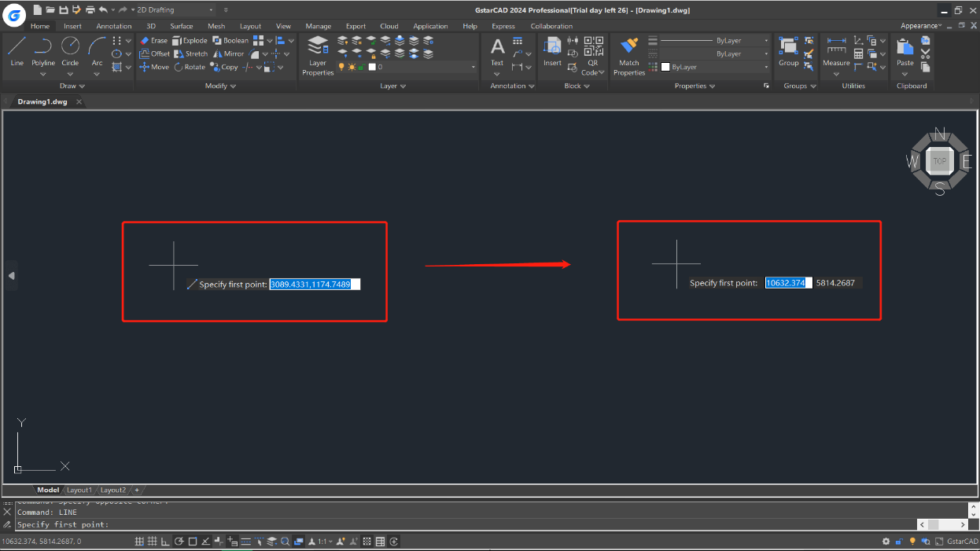This screenshot has width=980, height=551.
Task: Open the annotation scale 1:1 selector
Action: pos(322,542)
